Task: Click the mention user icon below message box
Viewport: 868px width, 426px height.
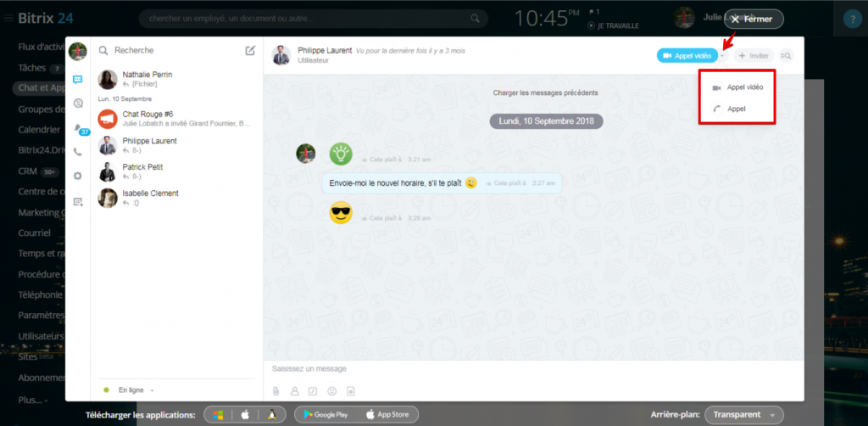Action: coord(294,391)
